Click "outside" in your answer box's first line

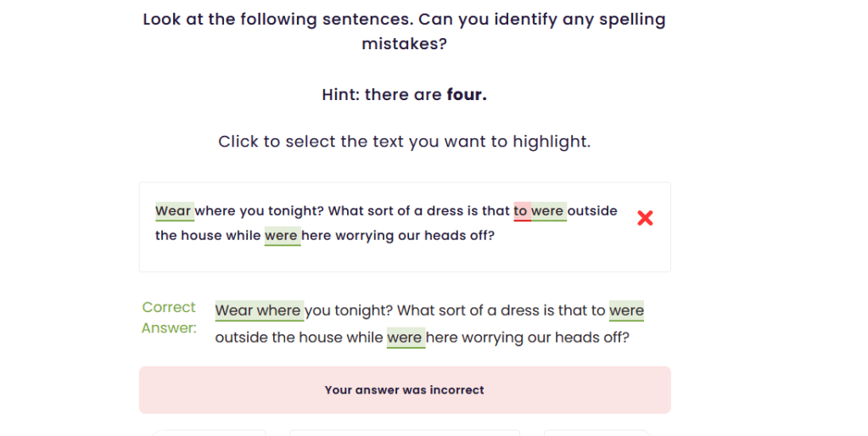pyautogui.click(x=592, y=210)
